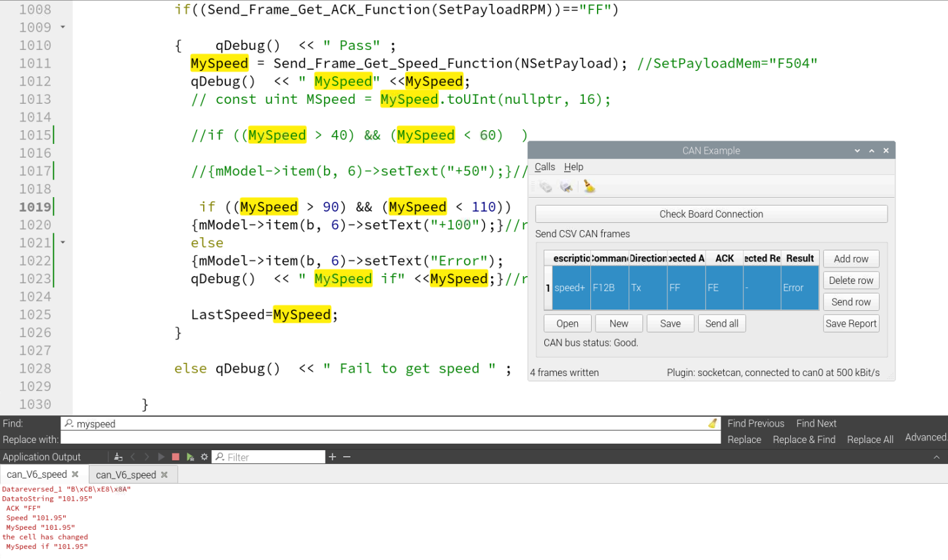
Task: Click the Send all button
Action: (x=721, y=323)
